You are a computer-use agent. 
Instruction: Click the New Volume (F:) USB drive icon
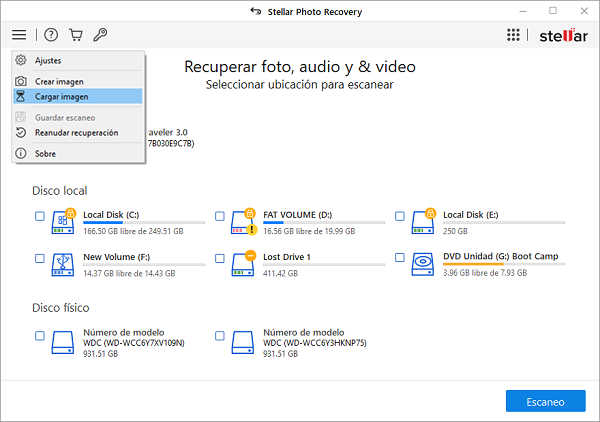tap(63, 264)
